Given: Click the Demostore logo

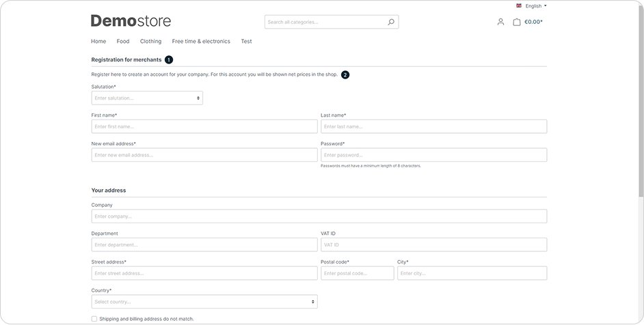Looking at the screenshot, I should (131, 21).
